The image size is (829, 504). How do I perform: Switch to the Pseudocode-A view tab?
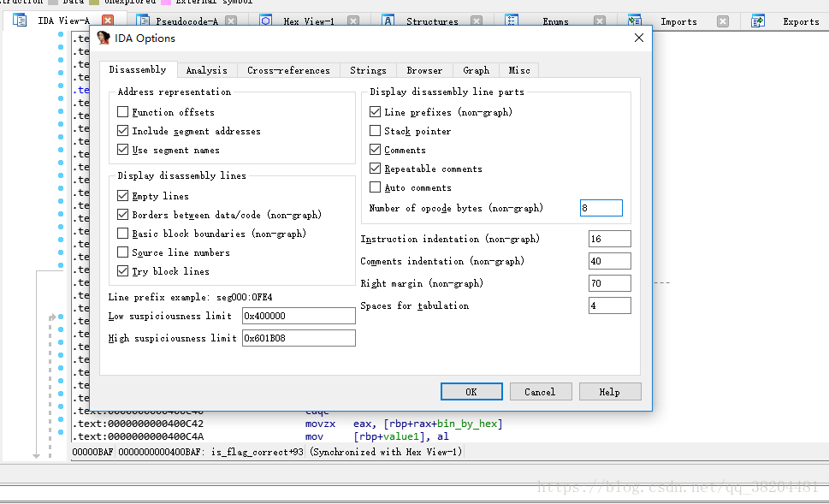(x=187, y=21)
